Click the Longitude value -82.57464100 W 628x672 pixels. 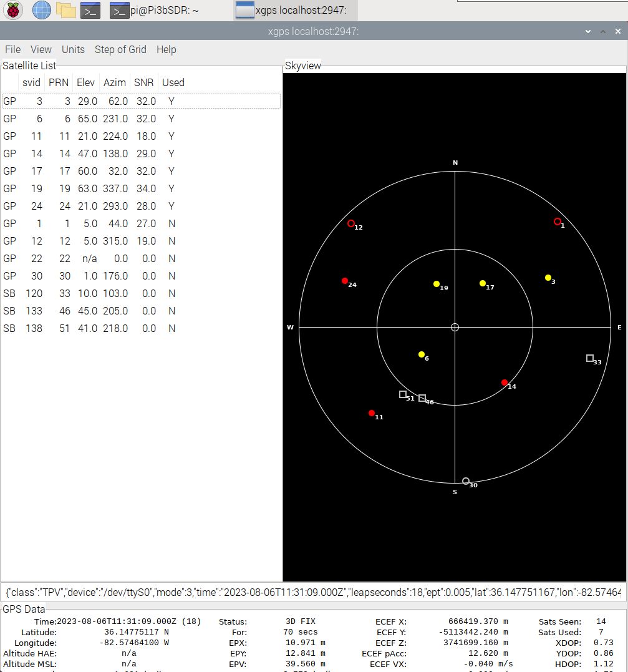pyautogui.click(x=134, y=643)
